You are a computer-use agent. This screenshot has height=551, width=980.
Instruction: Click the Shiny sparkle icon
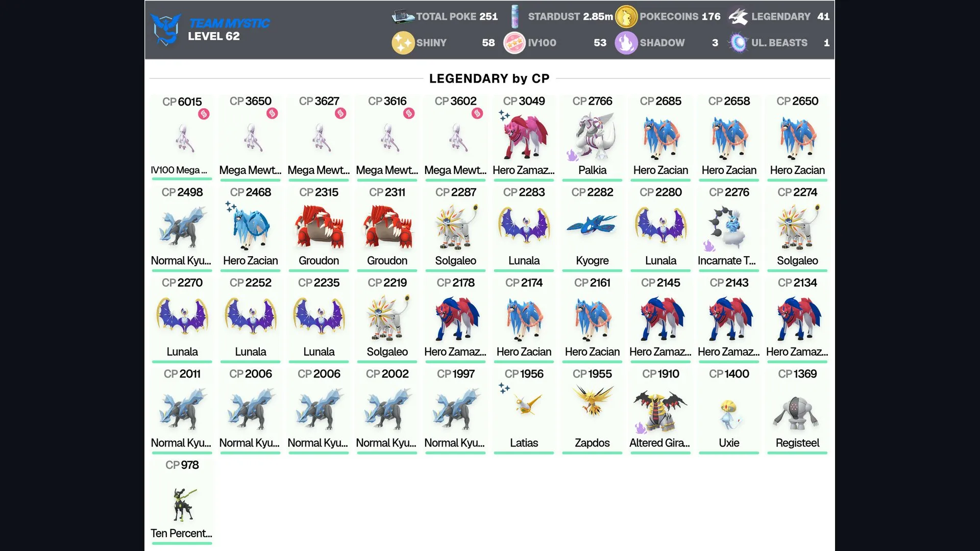pos(403,43)
